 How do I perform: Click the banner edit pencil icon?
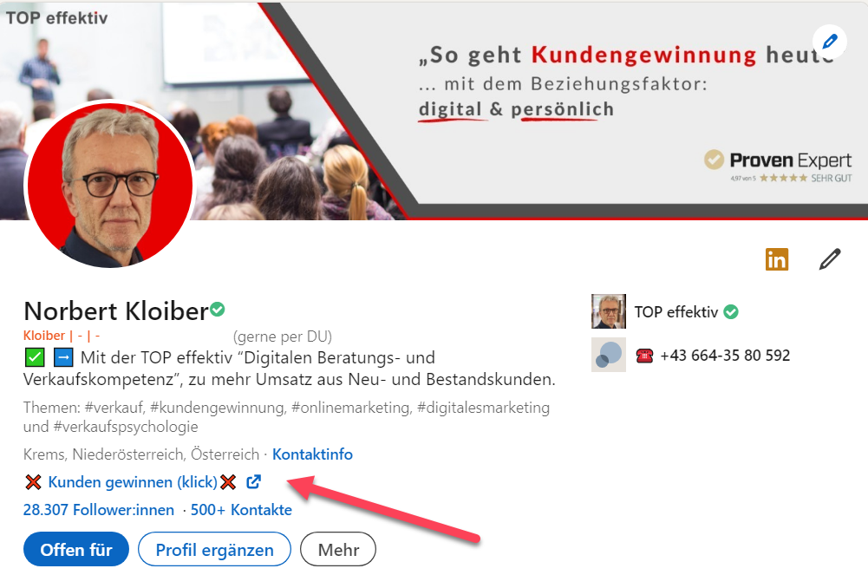[829, 42]
